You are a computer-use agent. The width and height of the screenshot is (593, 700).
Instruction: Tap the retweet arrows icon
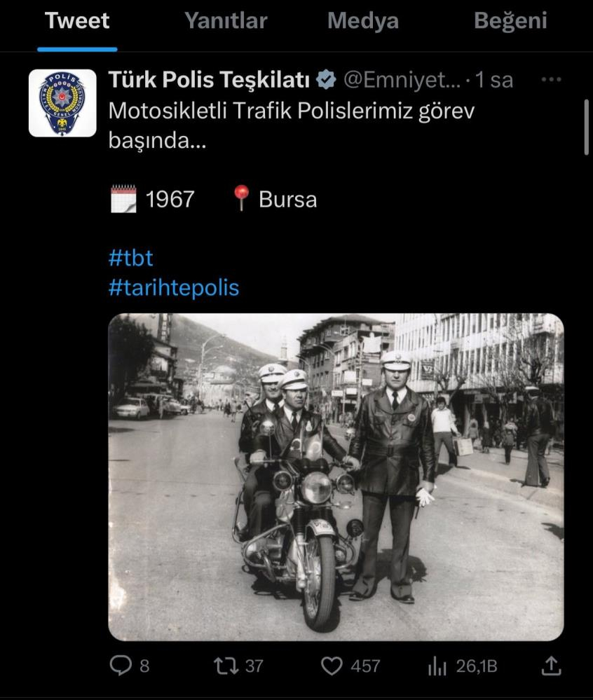pyautogui.click(x=226, y=666)
